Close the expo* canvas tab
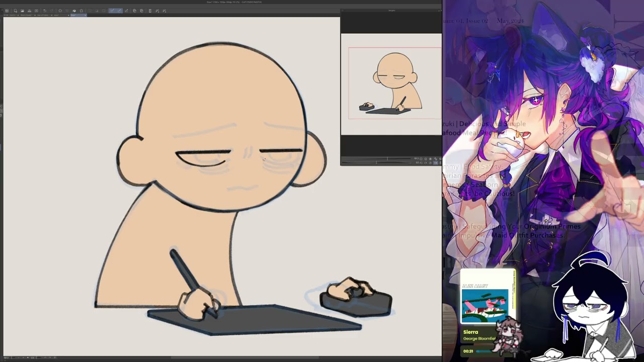 (68, 15)
